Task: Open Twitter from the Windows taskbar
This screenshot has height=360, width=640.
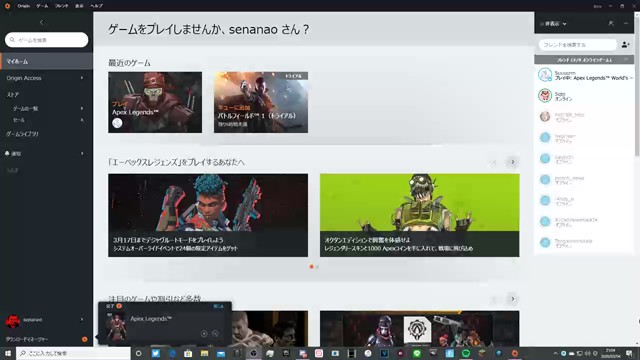Action: (x=156, y=353)
